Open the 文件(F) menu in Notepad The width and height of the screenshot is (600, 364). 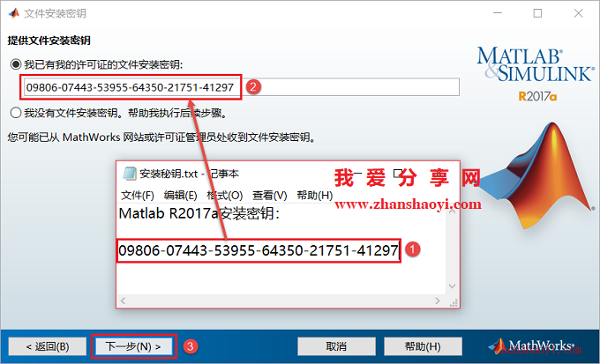click(x=138, y=196)
